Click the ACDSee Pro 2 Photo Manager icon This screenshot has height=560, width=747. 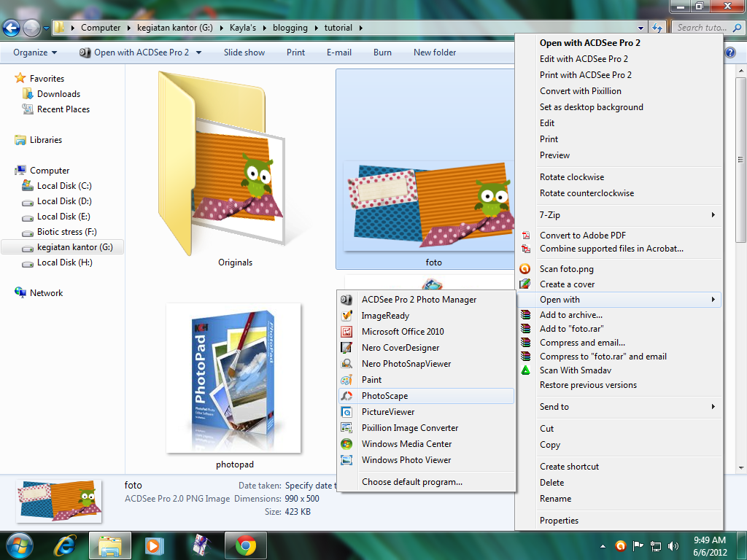pyautogui.click(x=347, y=300)
